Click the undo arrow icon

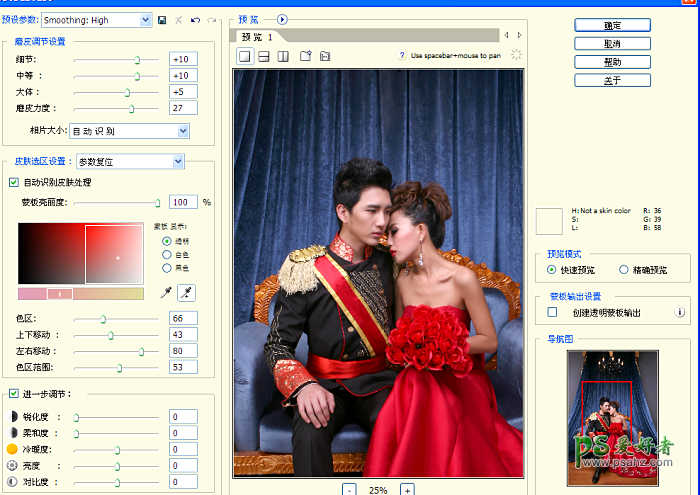pos(195,20)
